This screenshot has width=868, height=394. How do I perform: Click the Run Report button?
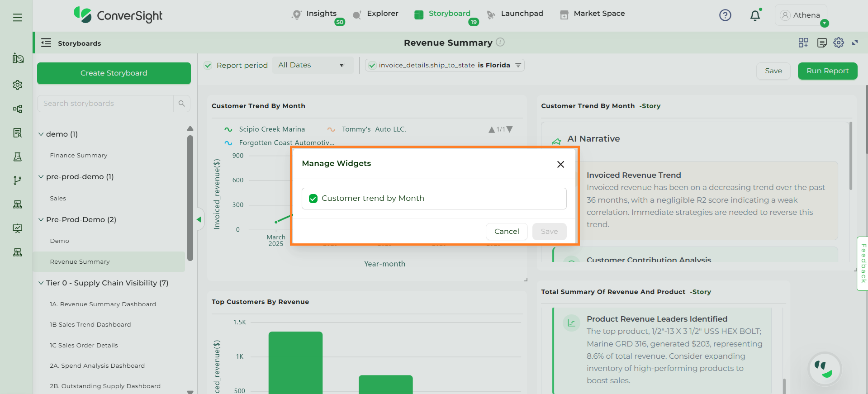click(x=827, y=71)
